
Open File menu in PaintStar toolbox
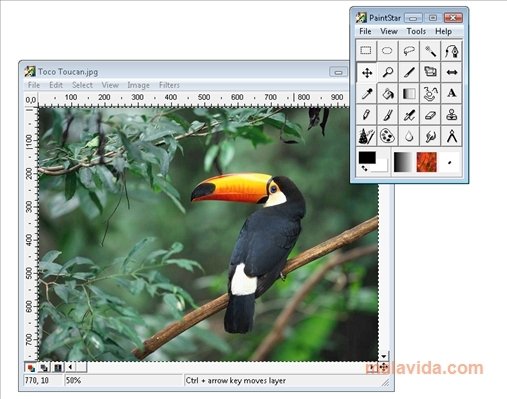point(365,31)
